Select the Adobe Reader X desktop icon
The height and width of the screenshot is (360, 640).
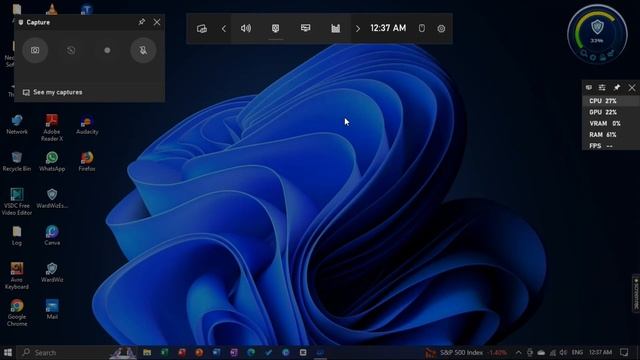click(x=52, y=128)
